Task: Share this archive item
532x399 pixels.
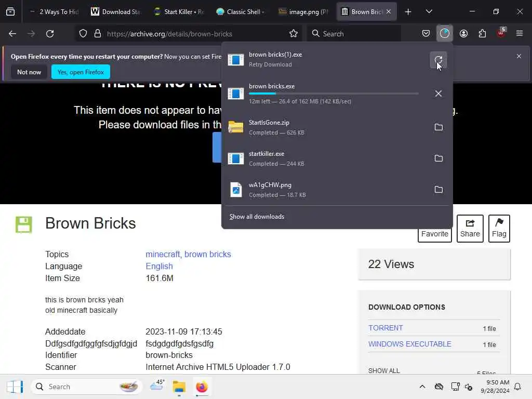Action: (x=470, y=229)
